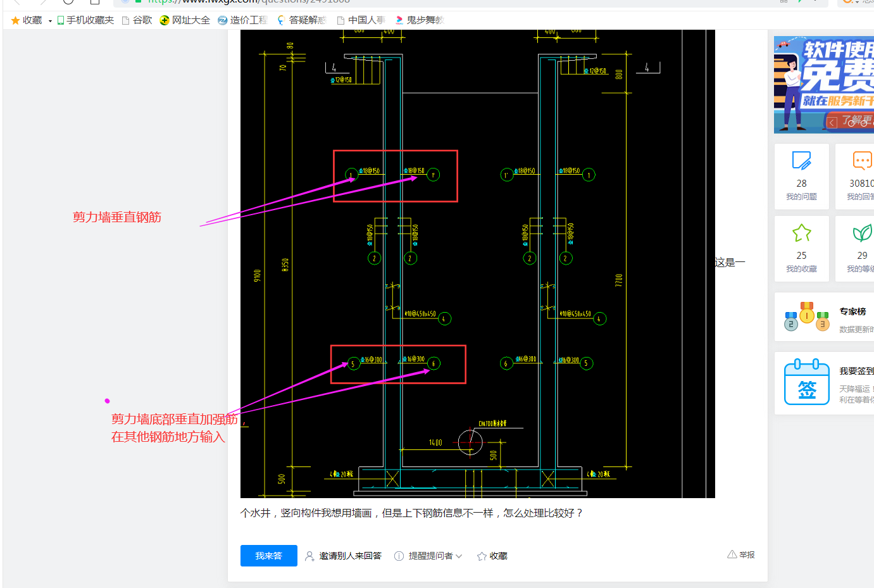This screenshot has width=874, height=588.
Task: Open the 网址大全 bookmark
Action: (185, 20)
